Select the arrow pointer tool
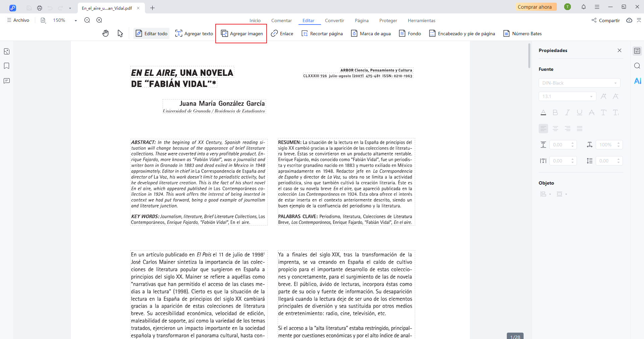Viewport: 644px width, 339px height. [120, 34]
